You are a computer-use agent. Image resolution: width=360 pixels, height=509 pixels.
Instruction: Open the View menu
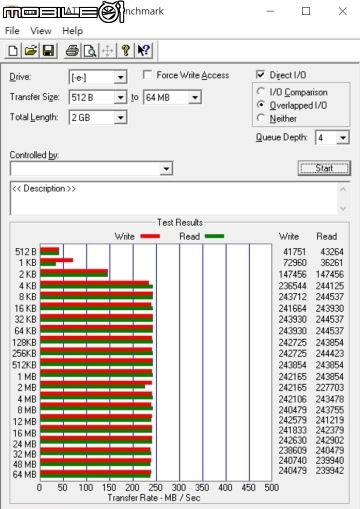41,31
